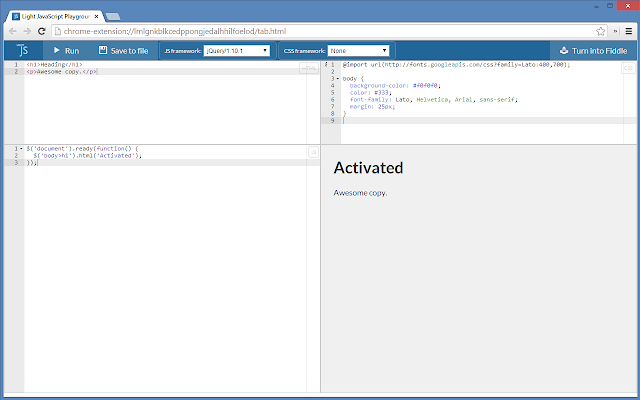Viewport: 640px width, 400px height.
Task: Click the 'Awesome copy.' text in preview
Action: (360, 193)
